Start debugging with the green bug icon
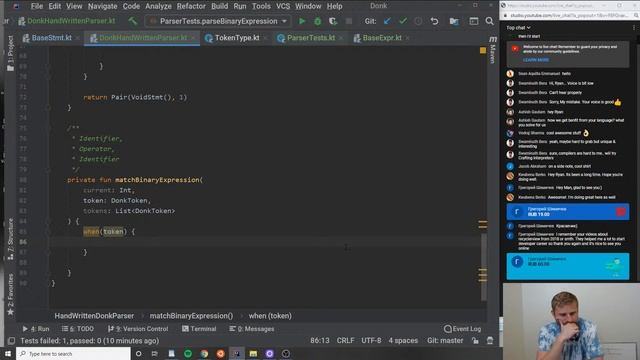 [x=318, y=21]
